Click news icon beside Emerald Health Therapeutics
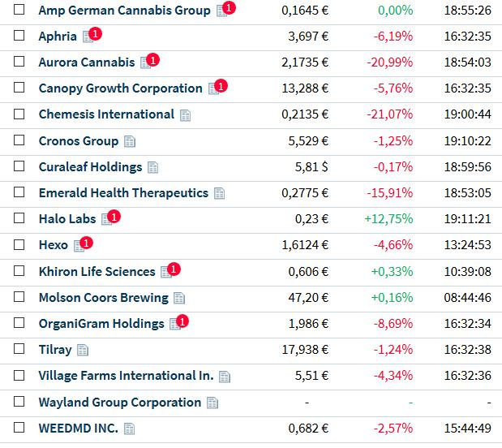The width and height of the screenshot is (502, 448). pyautogui.click(x=220, y=193)
